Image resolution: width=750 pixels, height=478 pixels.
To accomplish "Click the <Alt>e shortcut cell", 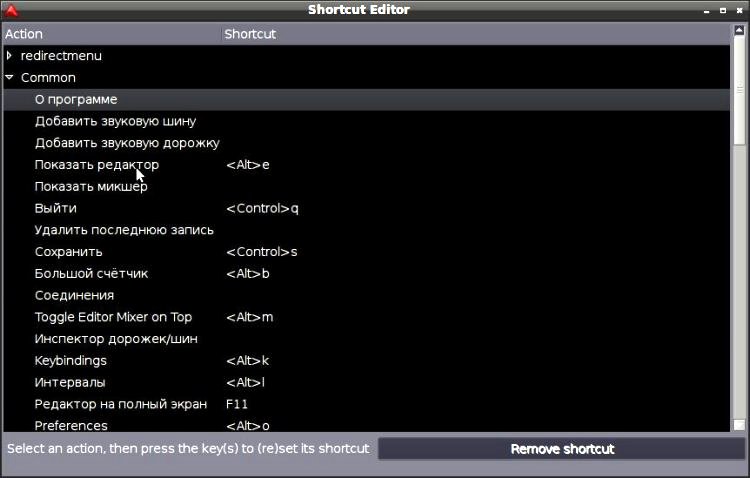I will (248, 165).
